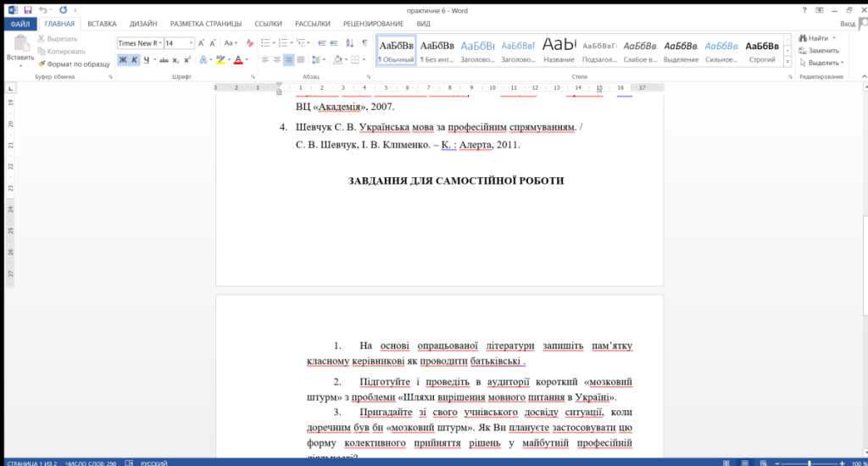
Task: Redo with the repeat arrow icon
Action: pos(63,10)
